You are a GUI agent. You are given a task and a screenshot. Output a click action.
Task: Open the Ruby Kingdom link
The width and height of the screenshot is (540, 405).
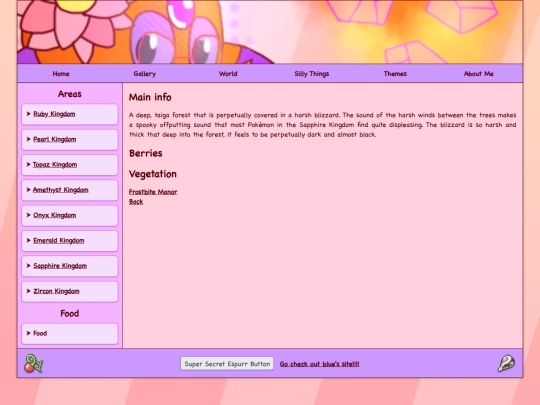pyautogui.click(x=54, y=114)
